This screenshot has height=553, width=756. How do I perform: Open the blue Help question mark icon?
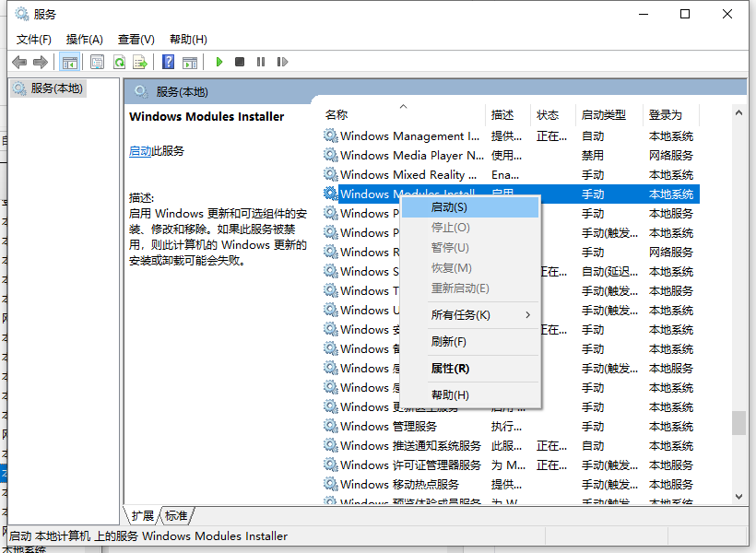pyautogui.click(x=168, y=62)
